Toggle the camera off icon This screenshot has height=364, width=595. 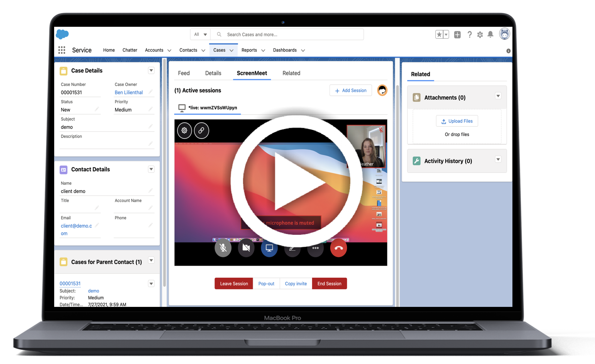246,248
